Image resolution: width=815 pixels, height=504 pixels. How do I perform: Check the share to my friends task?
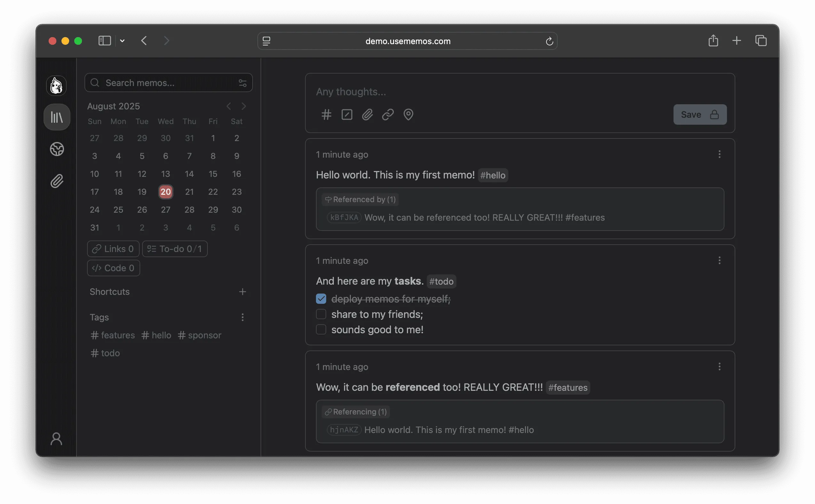click(321, 314)
